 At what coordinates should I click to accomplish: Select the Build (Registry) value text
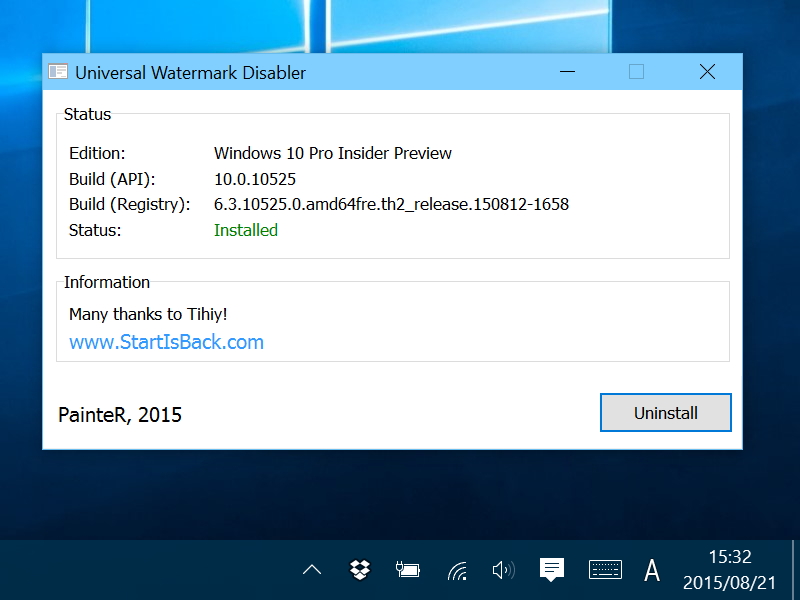(x=391, y=204)
